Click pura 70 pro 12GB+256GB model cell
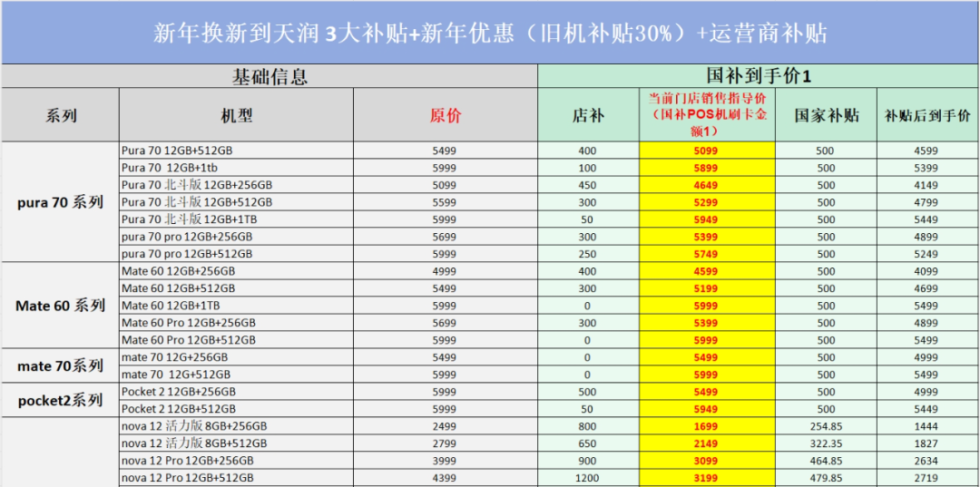The image size is (980, 487). coord(236,238)
